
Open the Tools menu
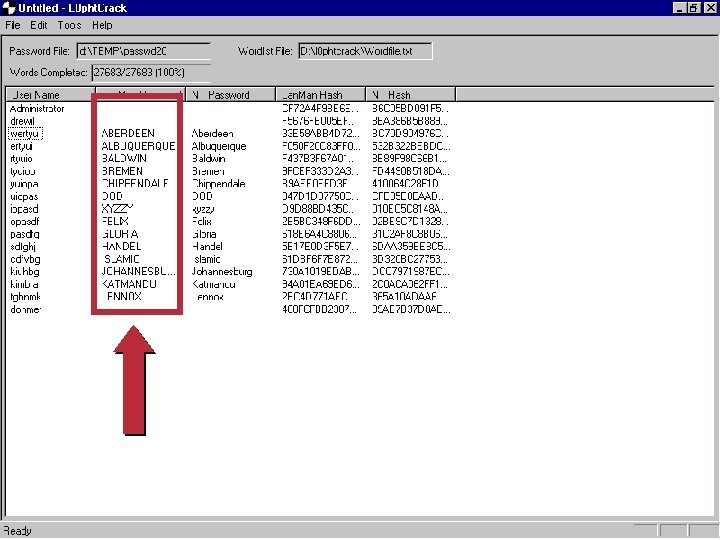[69, 25]
